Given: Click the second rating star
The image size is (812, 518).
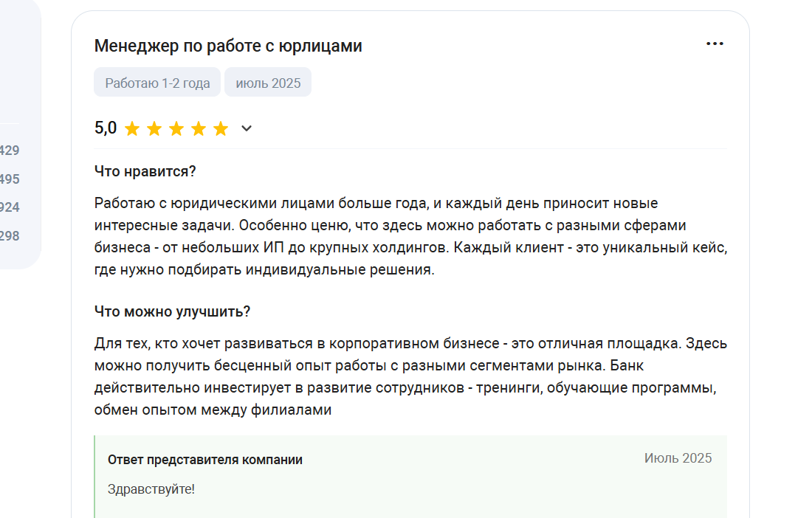Looking at the screenshot, I should (154, 128).
